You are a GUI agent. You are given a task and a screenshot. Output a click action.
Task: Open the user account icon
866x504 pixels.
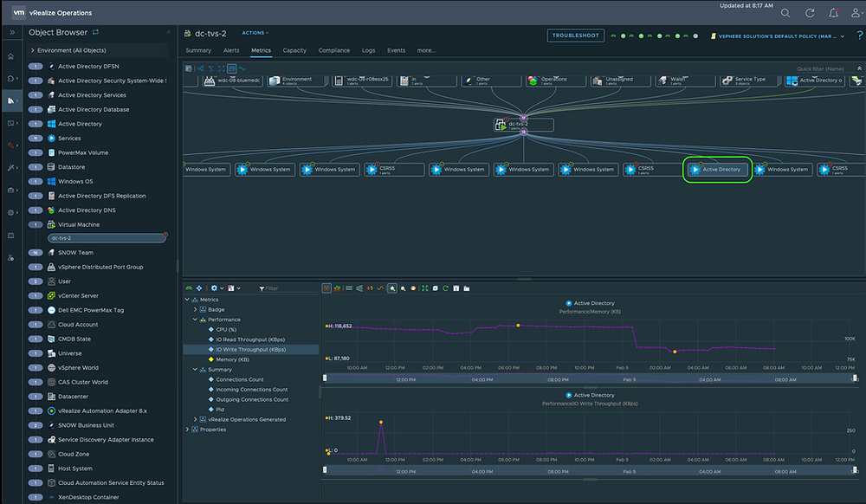tap(856, 13)
